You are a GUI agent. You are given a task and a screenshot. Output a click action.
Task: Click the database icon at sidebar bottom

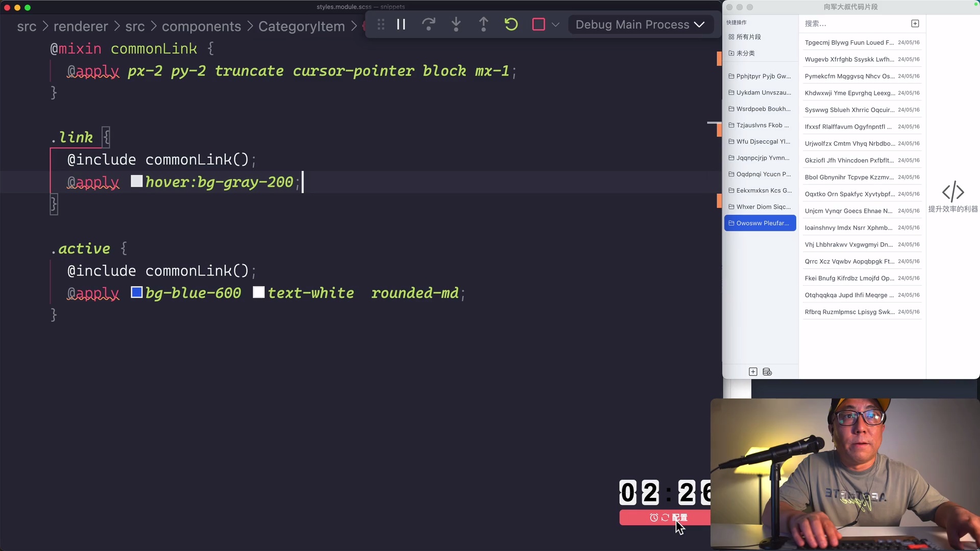click(x=767, y=371)
